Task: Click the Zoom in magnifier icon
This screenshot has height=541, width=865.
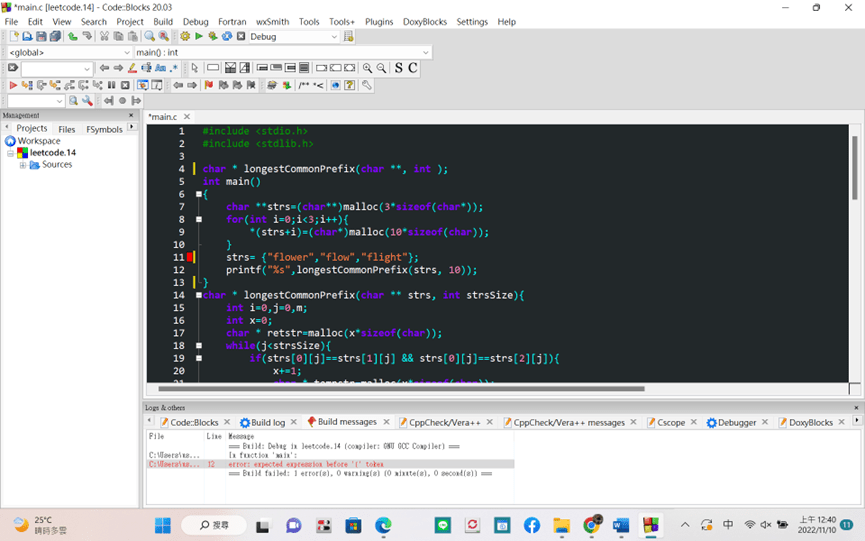Action: pos(367,68)
